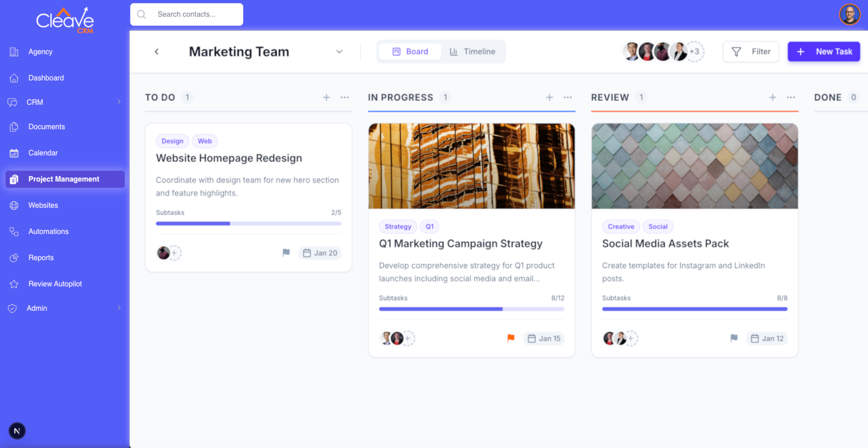Viewport: 868px width, 448px height.
Task: Expand the Marketing Team project dropdown
Action: [340, 52]
